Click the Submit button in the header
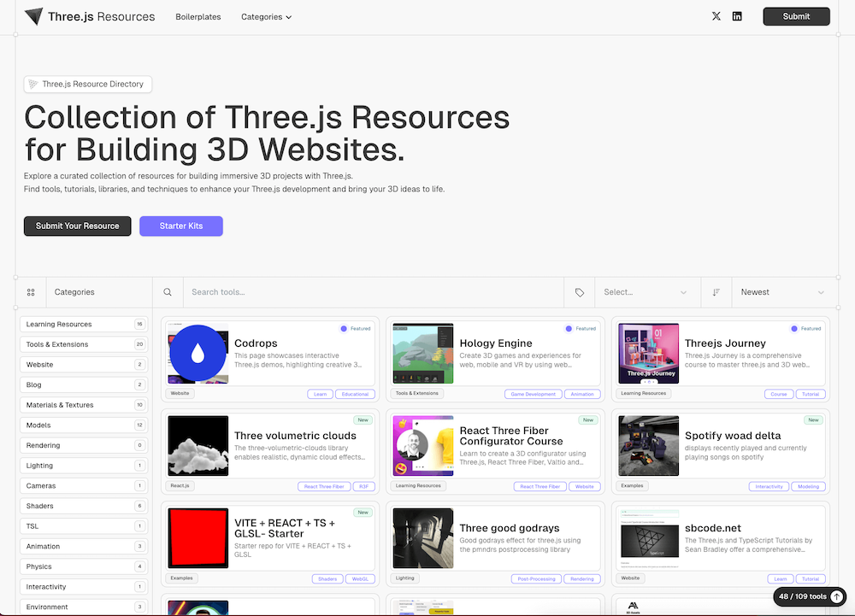The width and height of the screenshot is (855, 616). coord(795,15)
